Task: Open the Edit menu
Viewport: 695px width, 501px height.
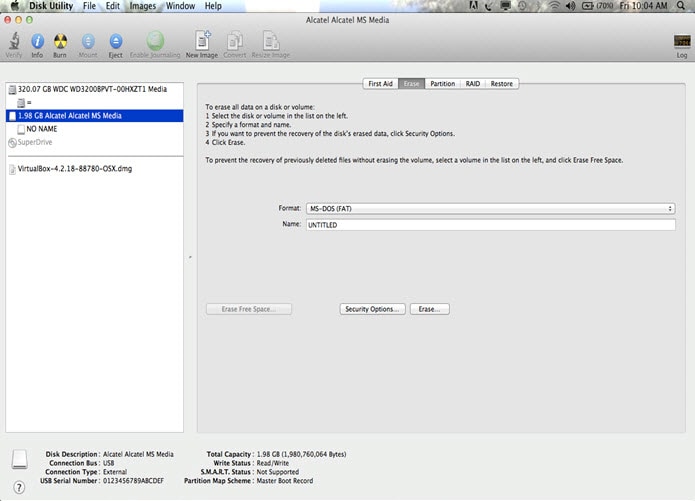Action: tap(113, 6)
